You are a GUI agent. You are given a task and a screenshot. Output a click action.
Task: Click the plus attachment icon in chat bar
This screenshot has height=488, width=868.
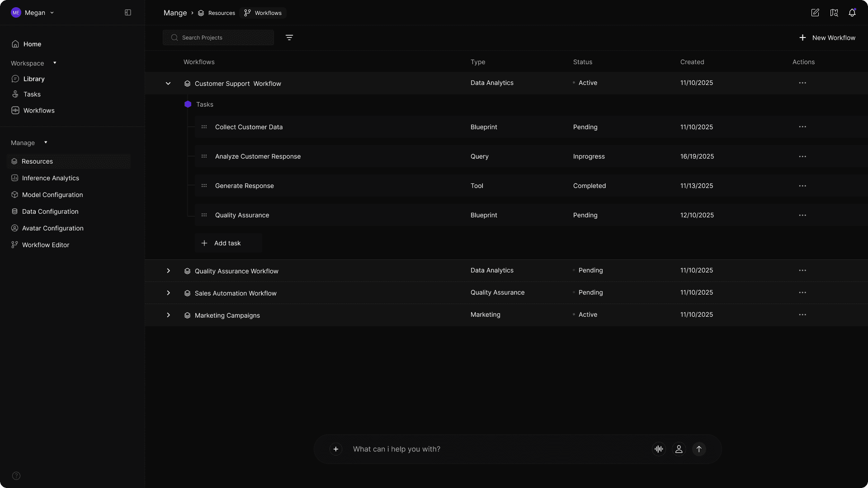(x=335, y=449)
